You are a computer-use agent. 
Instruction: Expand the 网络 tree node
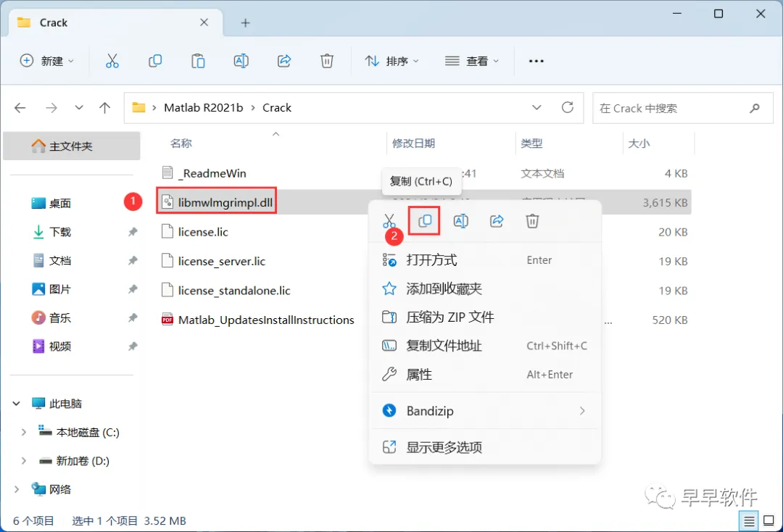pyautogui.click(x=17, y=489)
